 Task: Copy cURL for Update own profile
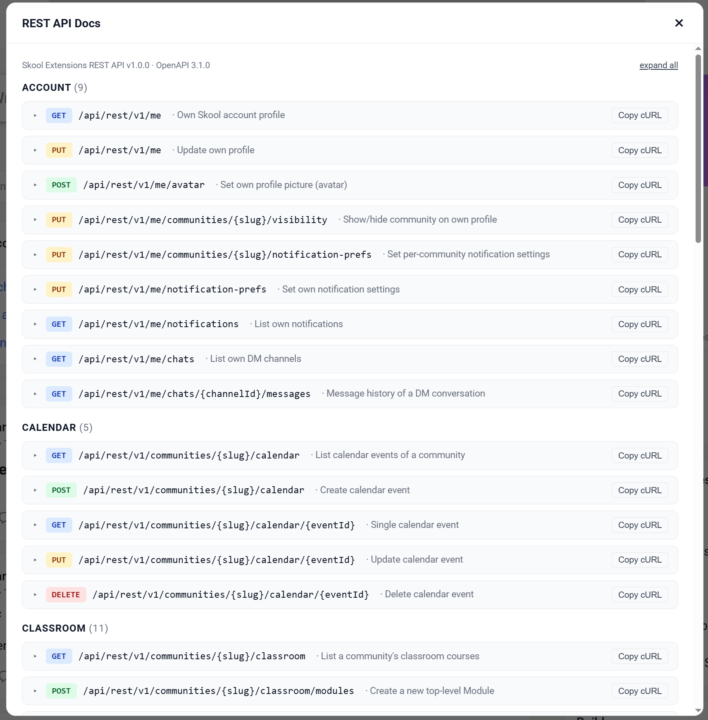tap(640, 150)
